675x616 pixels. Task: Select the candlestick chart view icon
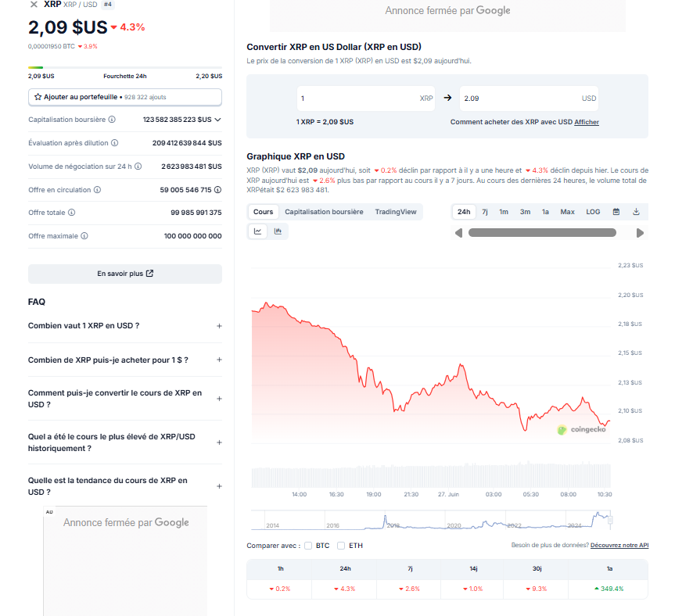[x=278, y=231]
